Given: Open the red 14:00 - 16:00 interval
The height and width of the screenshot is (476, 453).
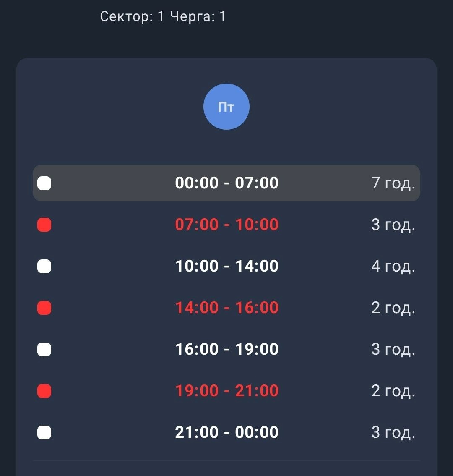Looking at the screenshot, I should (226, 308).
